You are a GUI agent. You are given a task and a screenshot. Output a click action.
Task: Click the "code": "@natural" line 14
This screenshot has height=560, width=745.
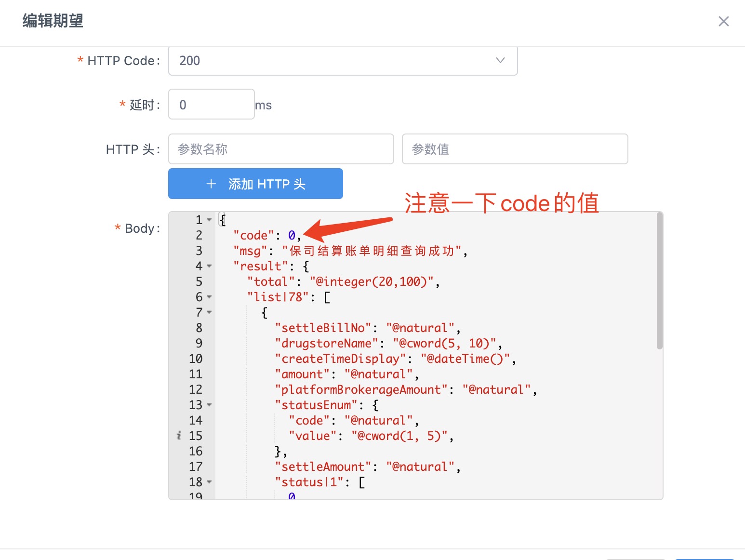(x=354, y=420)
